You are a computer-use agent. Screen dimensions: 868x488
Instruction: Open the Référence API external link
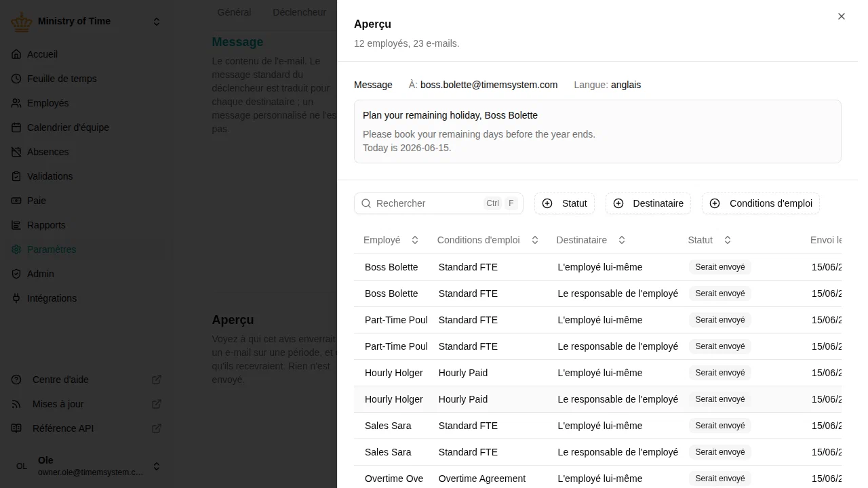(157, 428)
